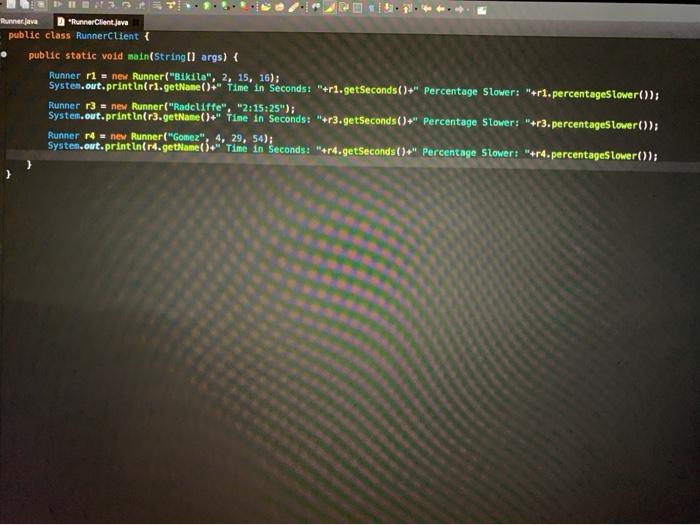Viewport: 700px width, 525px height.
Task: Click the Search pencil icon
Action: pyautogui.click(x=294, y=7)
